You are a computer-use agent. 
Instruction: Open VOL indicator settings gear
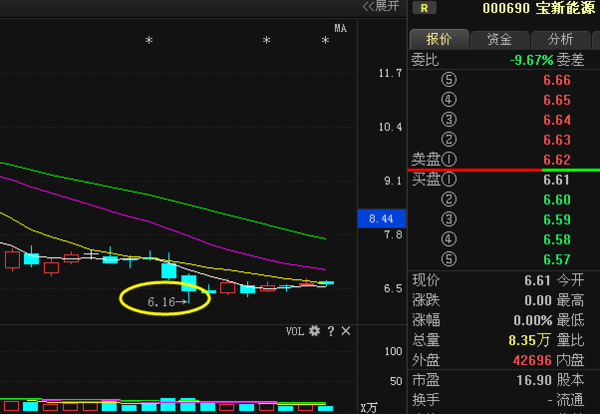click(314, 331)
